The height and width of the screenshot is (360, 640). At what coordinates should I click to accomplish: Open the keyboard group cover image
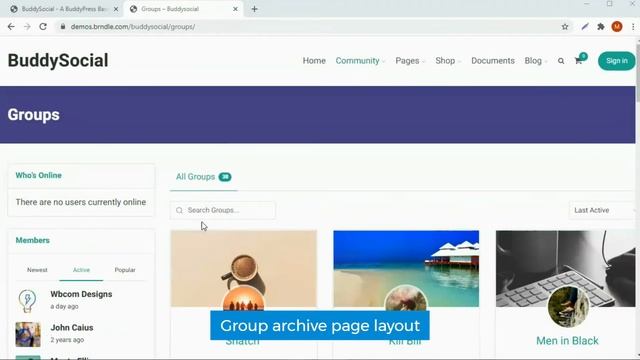(565, 269)
